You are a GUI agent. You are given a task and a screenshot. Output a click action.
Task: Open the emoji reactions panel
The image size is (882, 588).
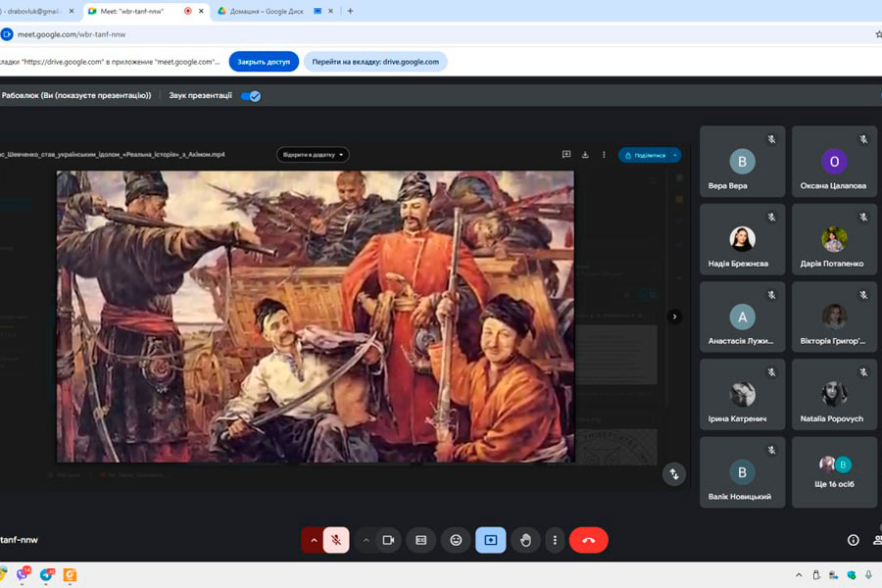coord(456,540)
